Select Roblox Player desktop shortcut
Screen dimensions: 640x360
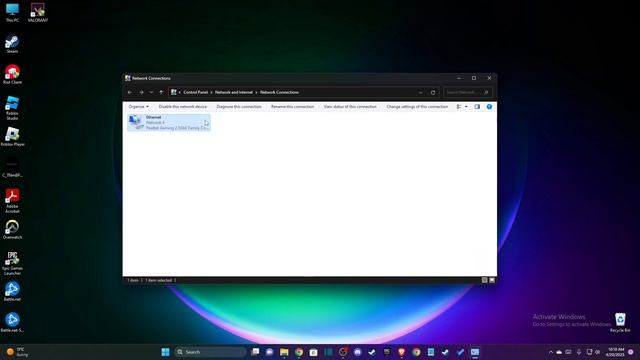click(x=12, y=136)
